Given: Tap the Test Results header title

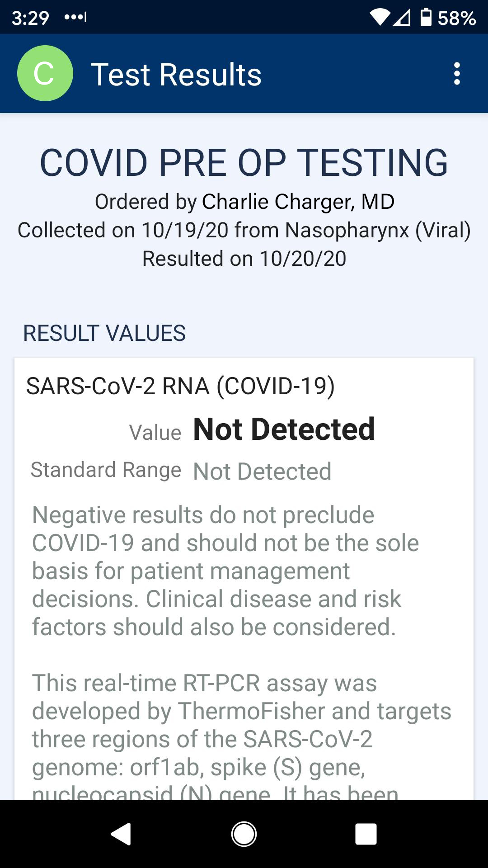Looking at the screenshot, I should coord(176,75).
